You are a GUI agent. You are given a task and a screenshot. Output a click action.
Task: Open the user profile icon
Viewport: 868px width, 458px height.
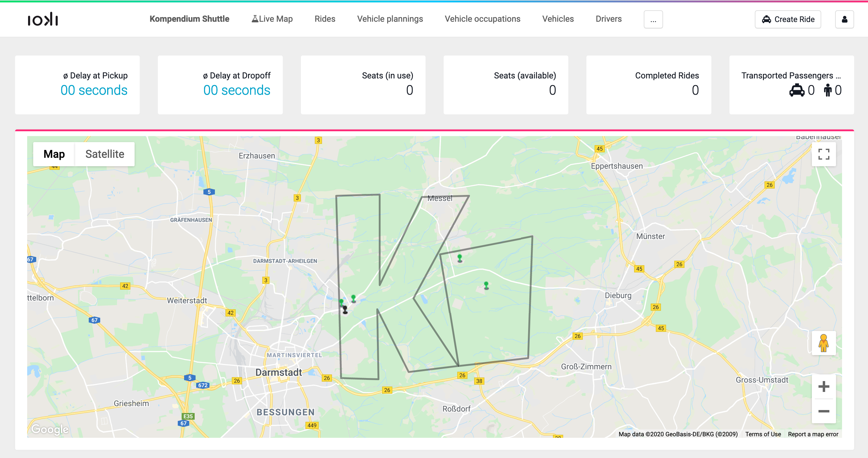click(x=844, y=19)
